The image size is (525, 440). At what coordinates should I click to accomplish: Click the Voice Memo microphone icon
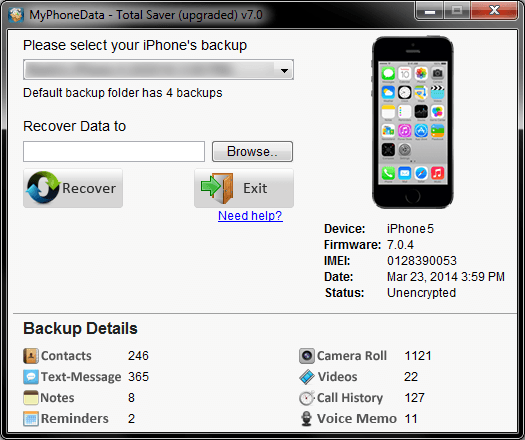306,419
